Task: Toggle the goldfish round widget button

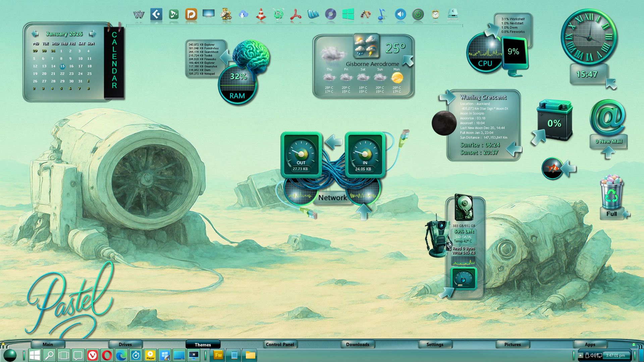Action: (x=552, y=168)
